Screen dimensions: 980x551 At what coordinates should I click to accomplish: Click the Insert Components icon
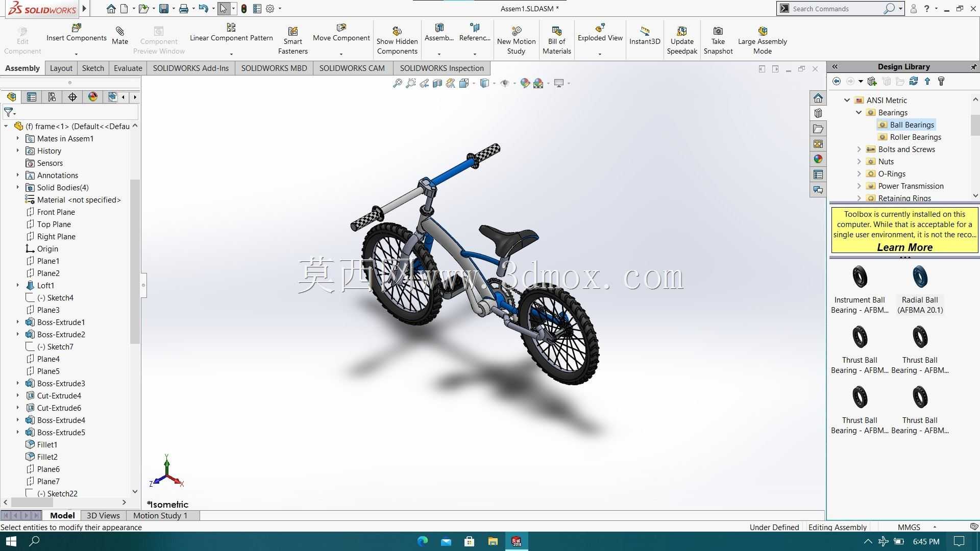tap(77, 28)
